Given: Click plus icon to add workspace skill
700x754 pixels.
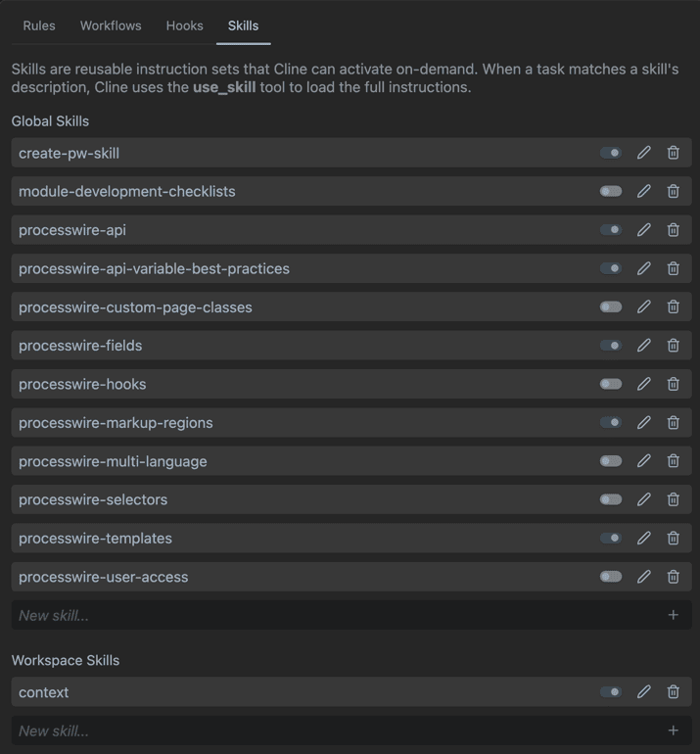Looking at the screenshot, I should pos(673,730).
